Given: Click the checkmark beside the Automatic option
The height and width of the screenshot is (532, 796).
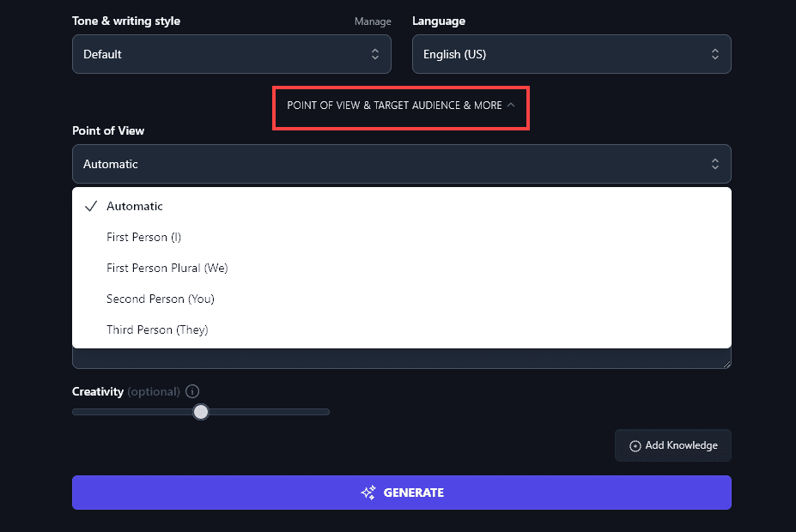Looking at the screenshot, I should pos(90,206).
